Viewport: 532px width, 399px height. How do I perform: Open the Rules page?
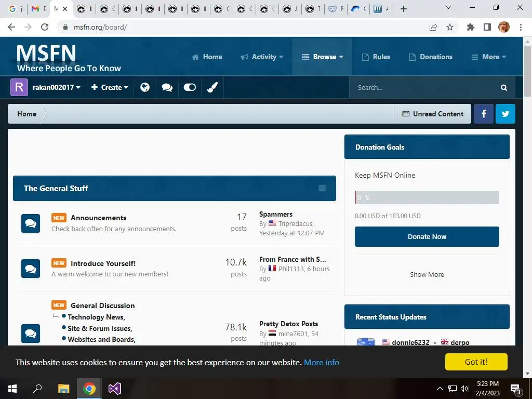click(376, 57)
